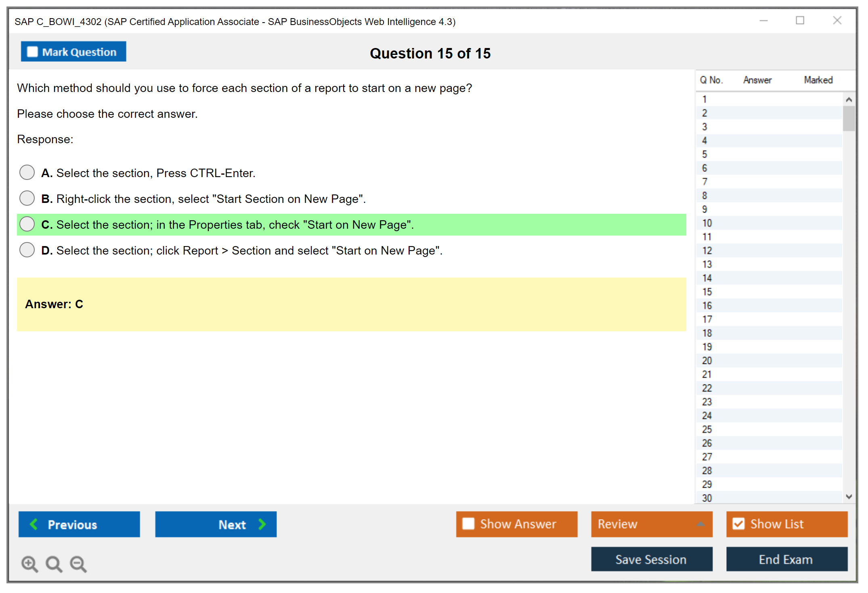Tick the Mark Question checkbox
Image resolution: width=868 pixels, height=593 pixels.
click(32, 52)
